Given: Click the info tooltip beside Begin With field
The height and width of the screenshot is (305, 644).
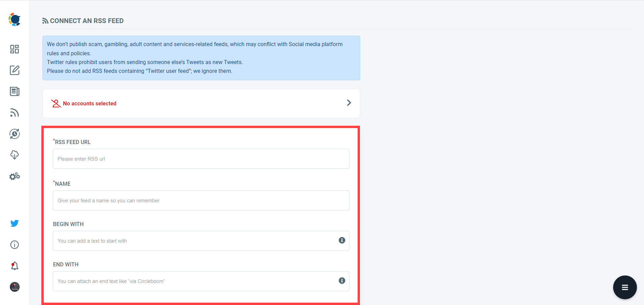Looking at the screenshot, I should coord(342,241).
